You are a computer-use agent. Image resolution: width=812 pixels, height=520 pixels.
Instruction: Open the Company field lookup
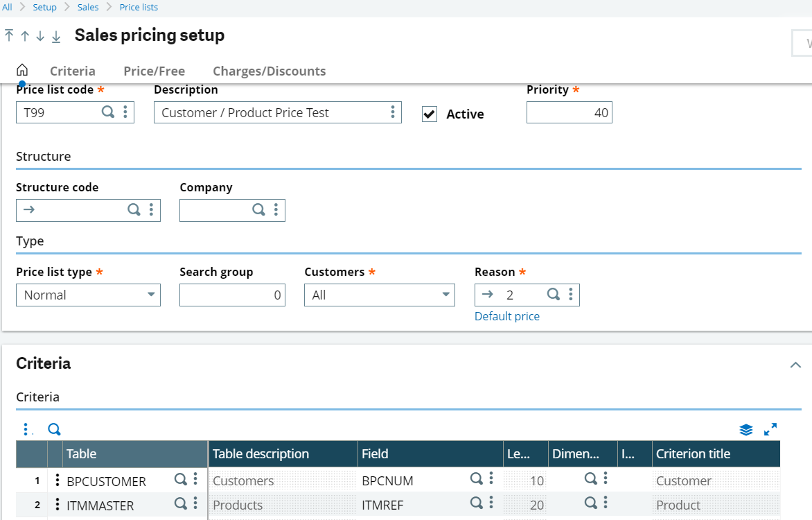[258, 209]
